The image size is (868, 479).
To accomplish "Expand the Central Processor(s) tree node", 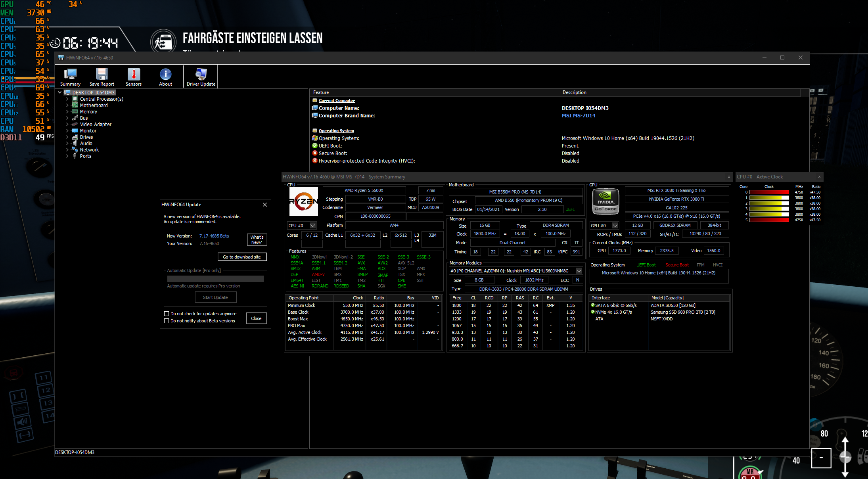I will [67, 99].
